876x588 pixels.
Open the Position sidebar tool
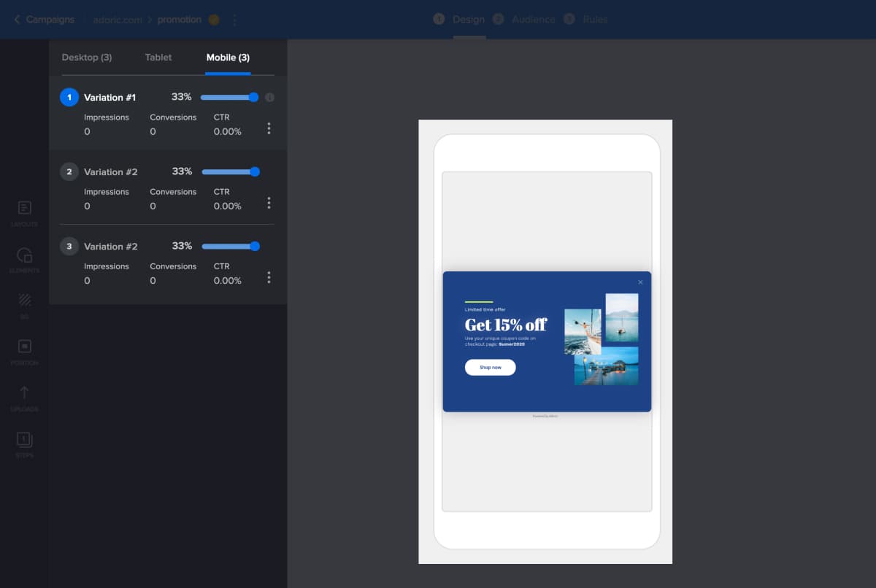coord(24,352)
